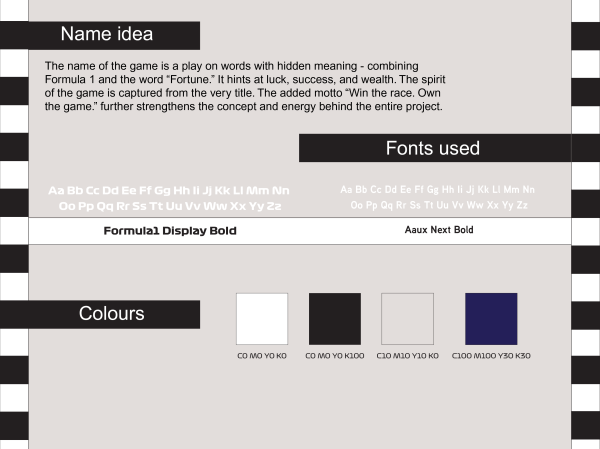Select the black colour swatch
The image size is (600, 449).
click(335, 318)
